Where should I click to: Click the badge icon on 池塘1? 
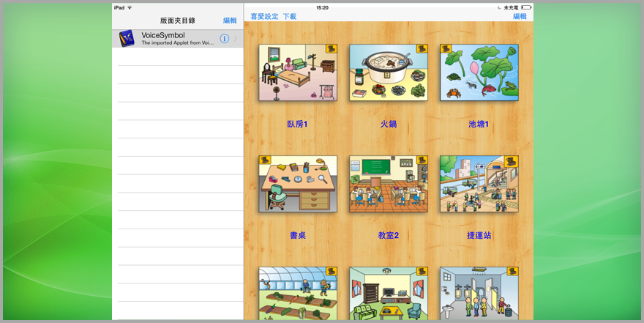[446, 49]
